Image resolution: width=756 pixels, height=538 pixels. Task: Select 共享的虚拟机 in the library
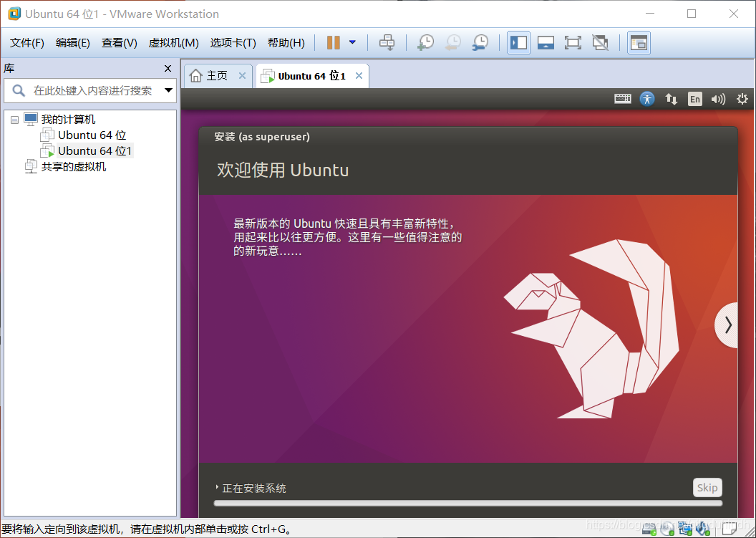click(73, 167)
